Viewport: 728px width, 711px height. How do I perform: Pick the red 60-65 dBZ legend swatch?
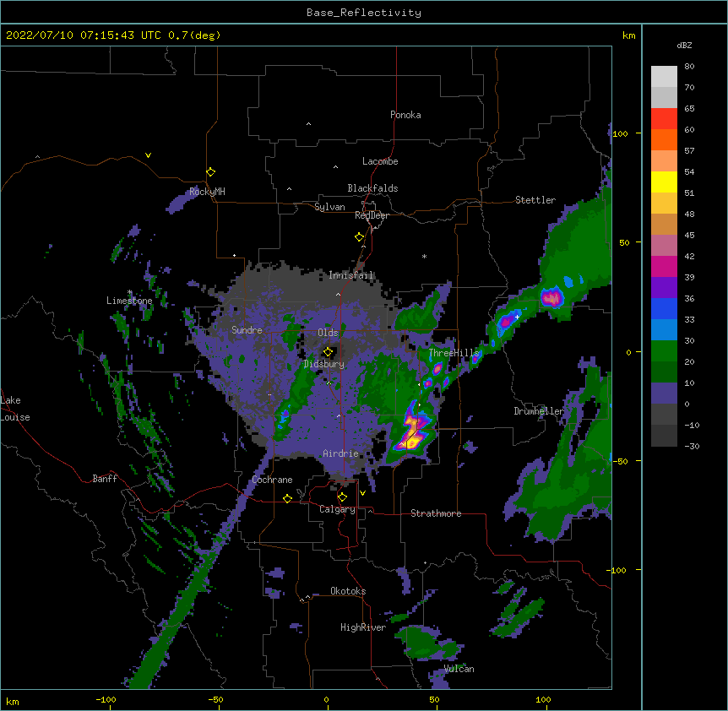664,119
